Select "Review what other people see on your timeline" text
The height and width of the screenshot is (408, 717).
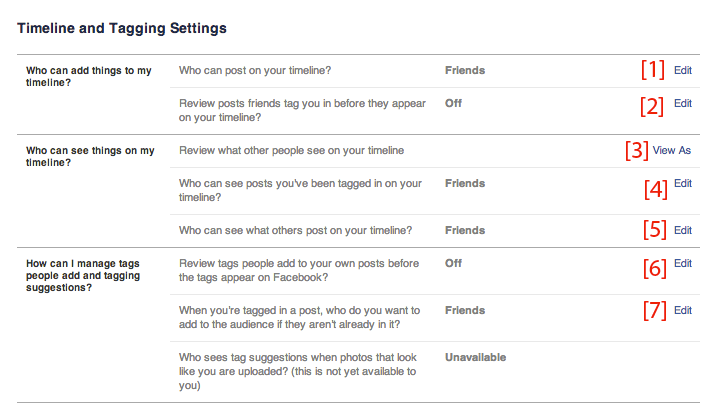[x=291, y=151]
